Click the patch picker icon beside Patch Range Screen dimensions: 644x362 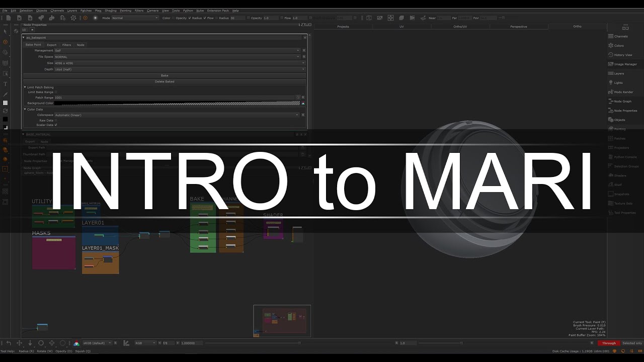click(298, 97)
